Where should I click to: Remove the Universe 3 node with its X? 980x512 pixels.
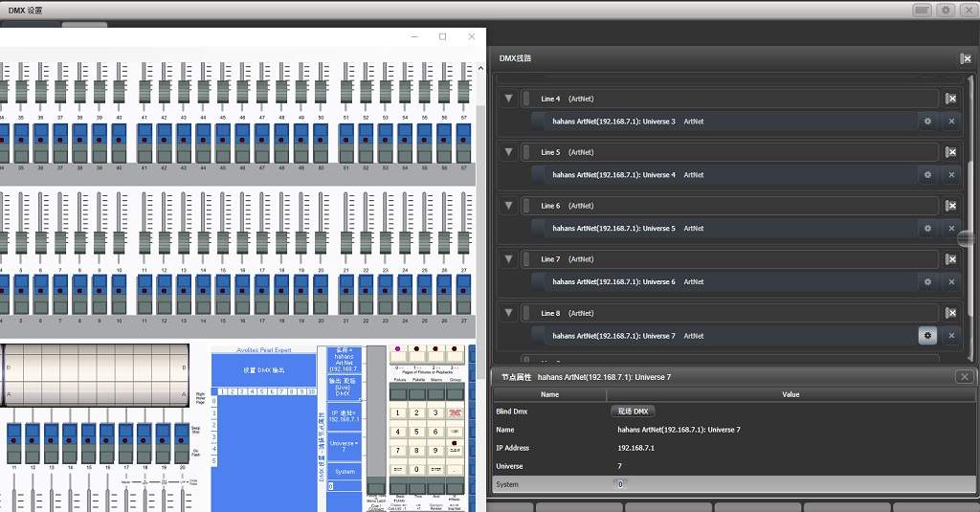(x=951, y=122)
